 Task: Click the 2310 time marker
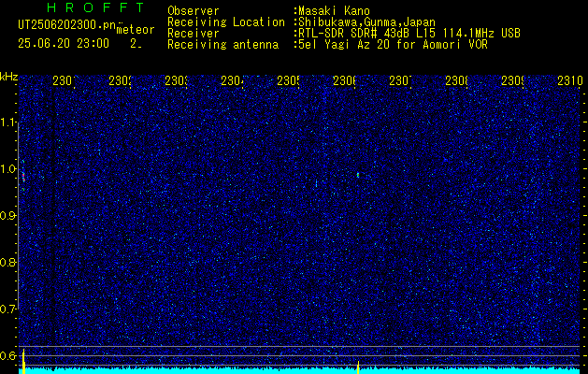tap(570, 80)
